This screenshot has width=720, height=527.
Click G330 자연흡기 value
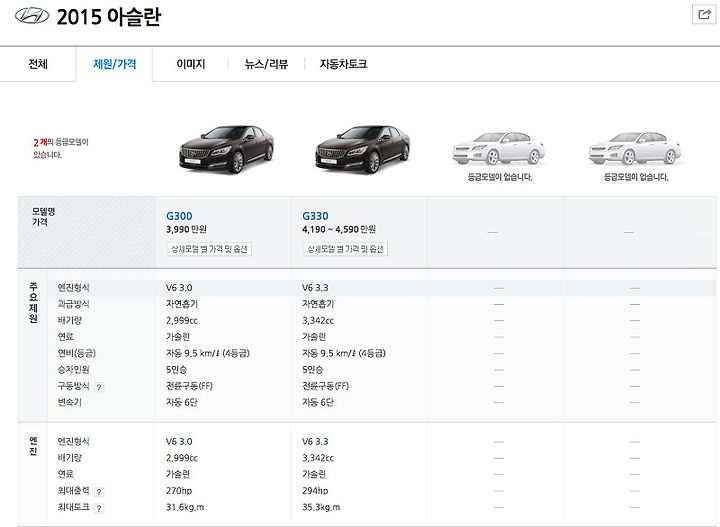tap(318, 304)
